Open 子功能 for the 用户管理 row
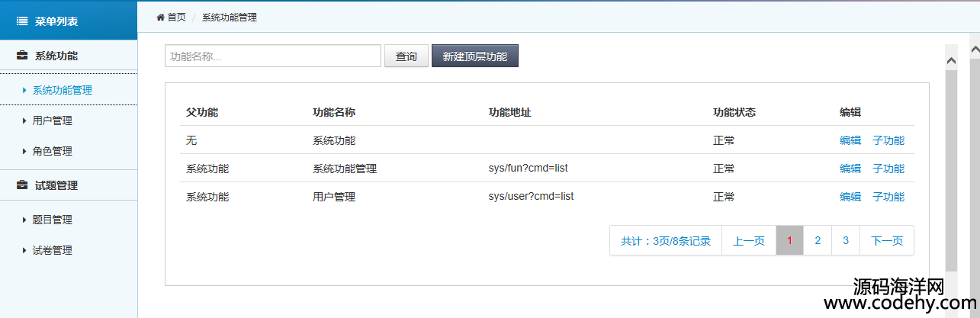The image size is (980, 318). click(888, 197)
